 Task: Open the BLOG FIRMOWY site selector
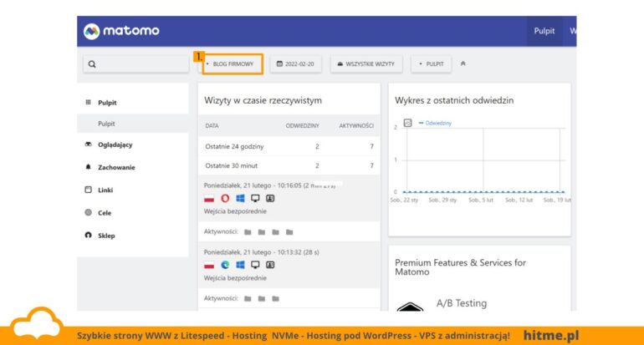click(233, 64)
